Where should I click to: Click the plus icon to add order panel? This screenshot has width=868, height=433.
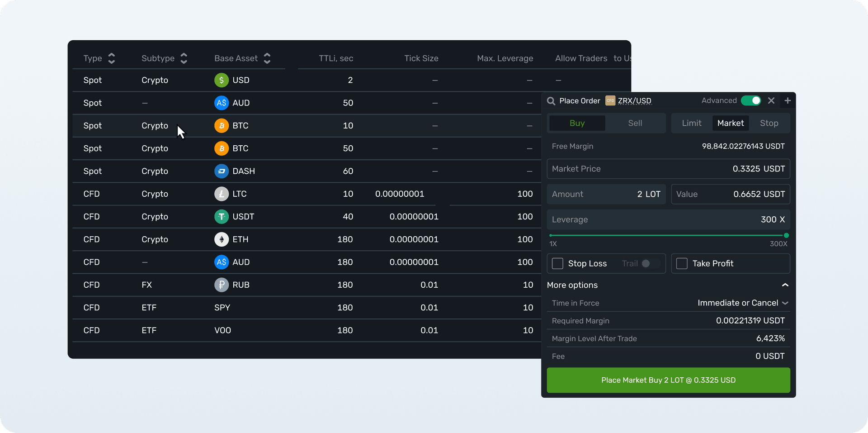tap(788, 101)
